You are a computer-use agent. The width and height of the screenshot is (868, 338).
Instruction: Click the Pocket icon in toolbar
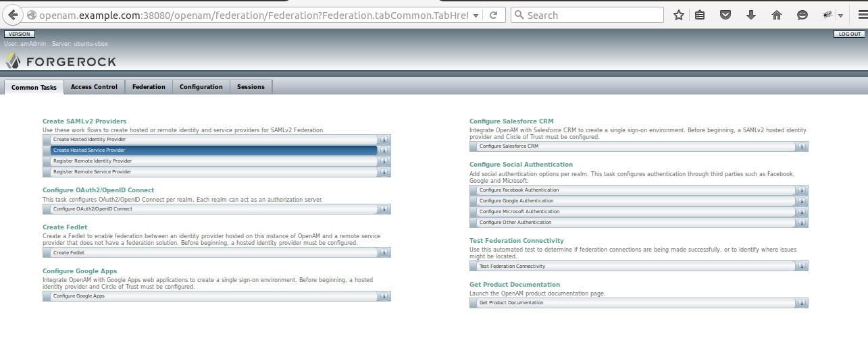click(x=725, y=15)
